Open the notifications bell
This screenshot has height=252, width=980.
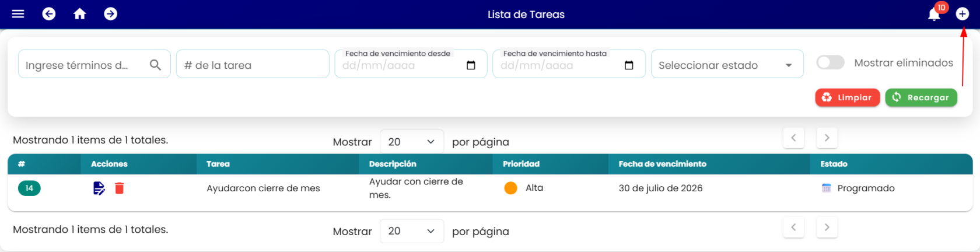pyautogui.click(x=935, y=14)
